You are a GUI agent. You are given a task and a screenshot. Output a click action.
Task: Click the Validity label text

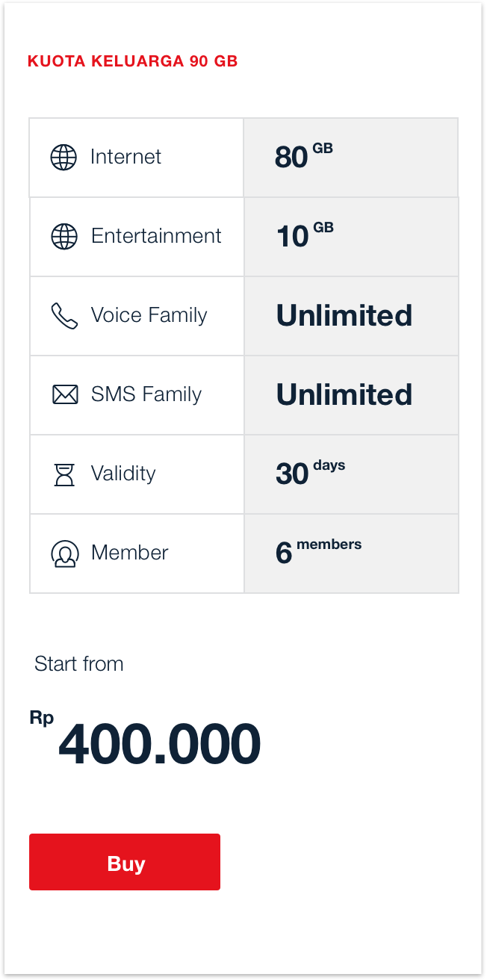click(123, 474)
